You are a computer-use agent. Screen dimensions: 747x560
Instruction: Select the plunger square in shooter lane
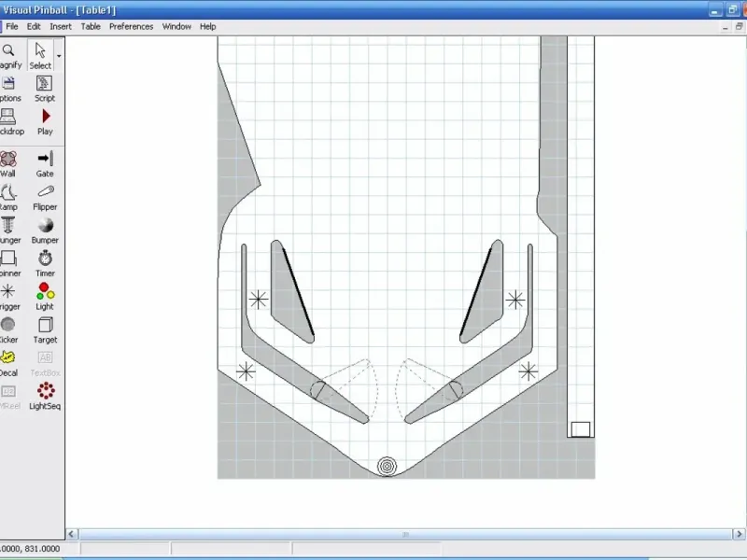pos(580,429)
